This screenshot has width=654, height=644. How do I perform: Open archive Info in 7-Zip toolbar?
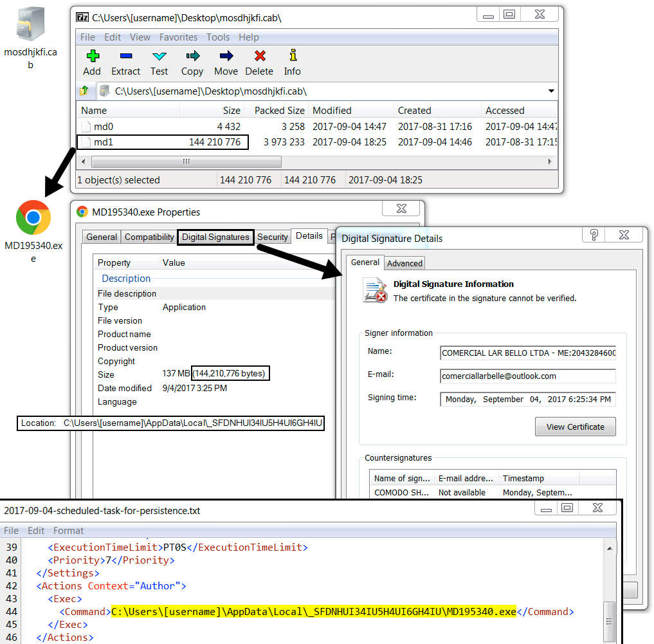293,62
